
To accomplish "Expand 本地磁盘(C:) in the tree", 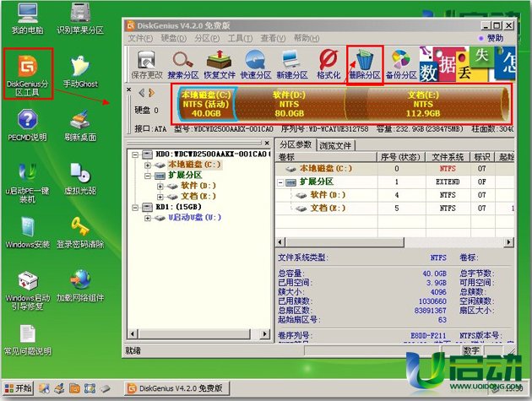I will [x=148, y=165].
